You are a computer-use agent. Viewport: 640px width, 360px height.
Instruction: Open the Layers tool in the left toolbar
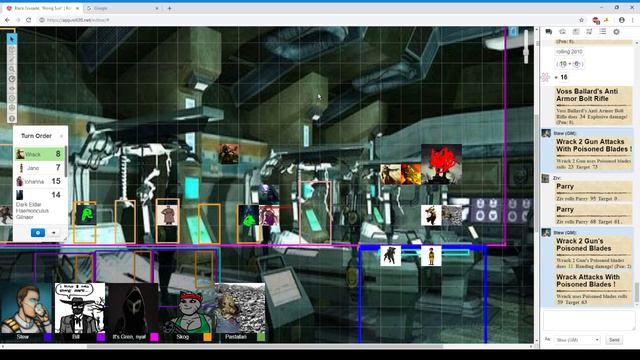tap(12, 49)
